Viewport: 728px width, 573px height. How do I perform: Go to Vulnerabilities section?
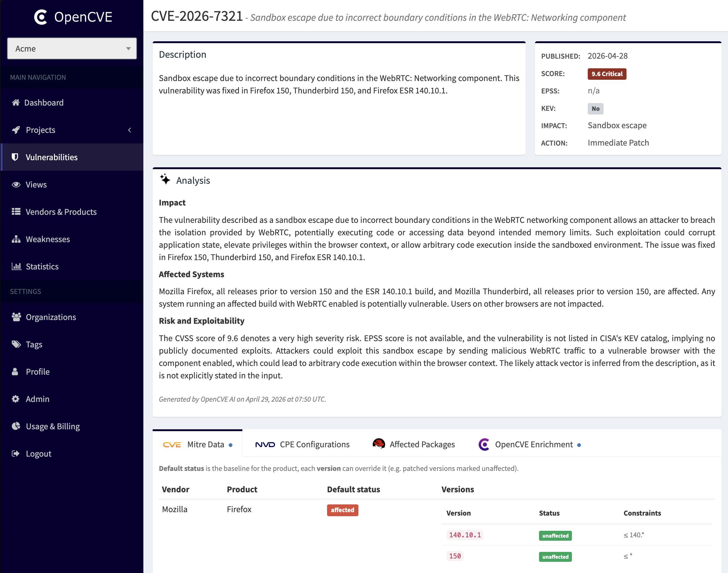(72, 157)
